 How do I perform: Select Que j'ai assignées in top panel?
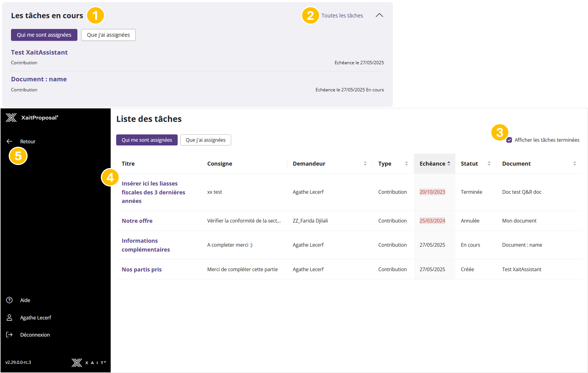coord(108,35)
